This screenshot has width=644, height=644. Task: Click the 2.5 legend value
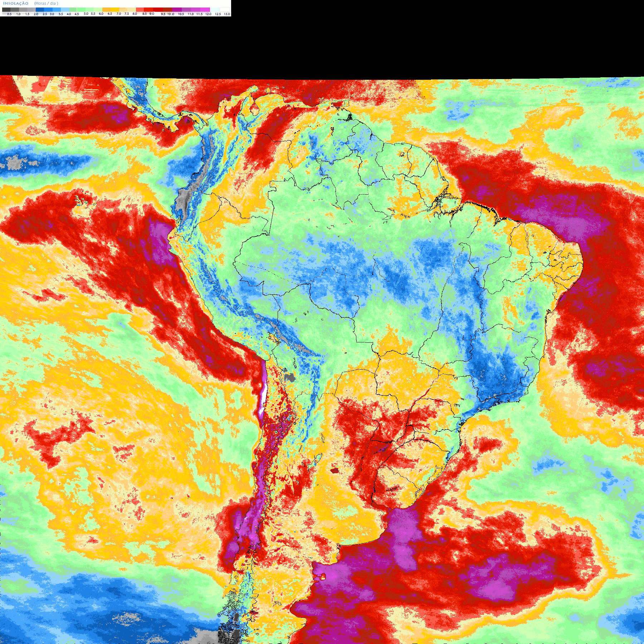[x=45, y=14]
